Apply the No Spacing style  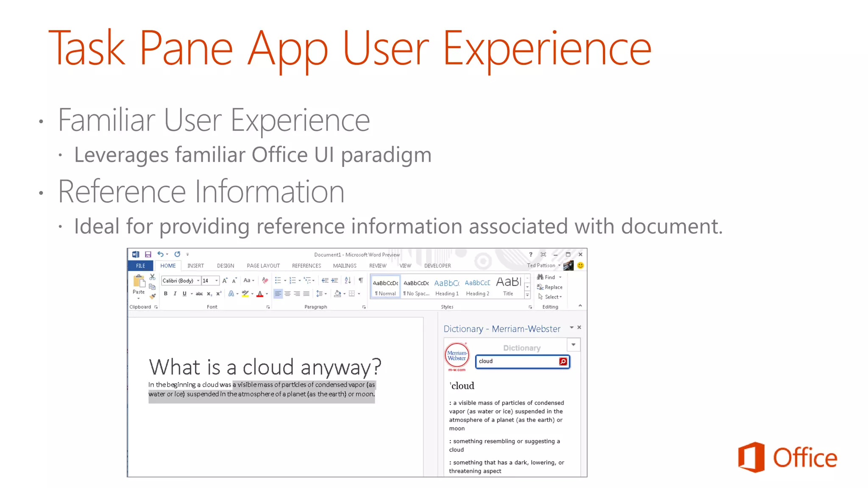pos(416,287)
